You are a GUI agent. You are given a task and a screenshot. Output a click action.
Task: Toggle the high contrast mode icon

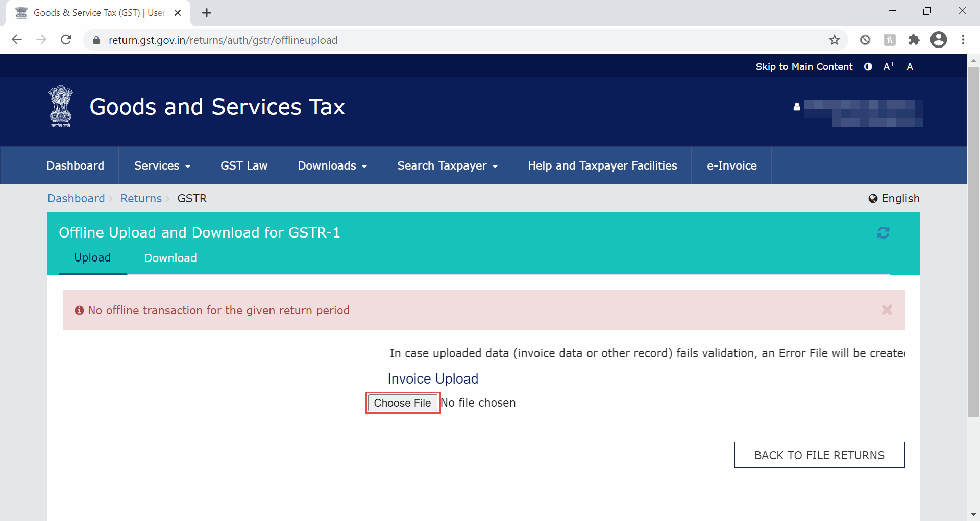868,67
